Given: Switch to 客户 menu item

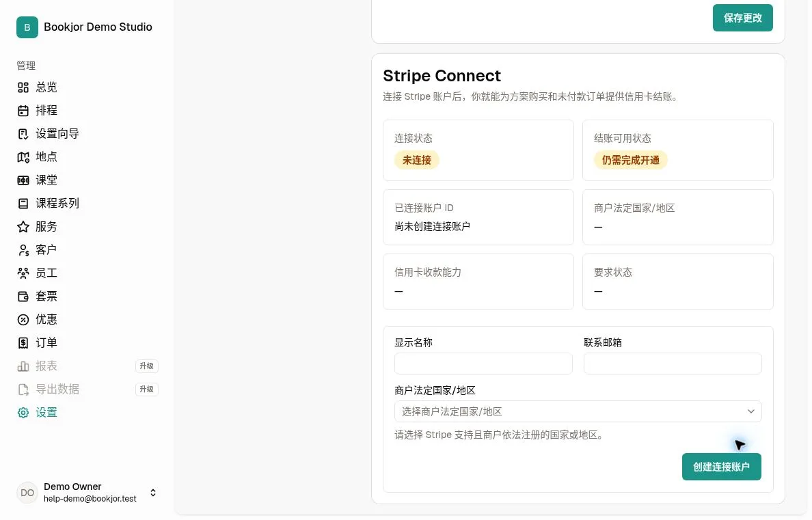Looking at the screenshot, I should (x=46, y=250).
